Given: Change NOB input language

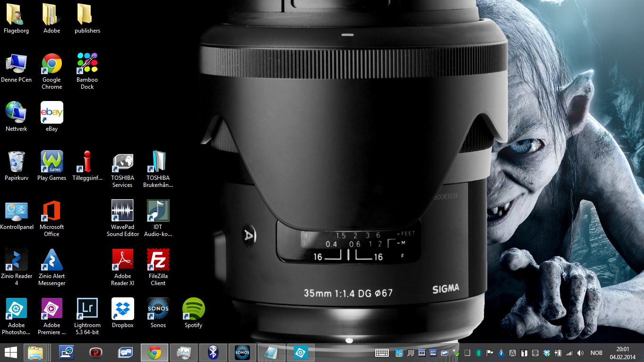Looking at the screenshot, I should [597, 353].
